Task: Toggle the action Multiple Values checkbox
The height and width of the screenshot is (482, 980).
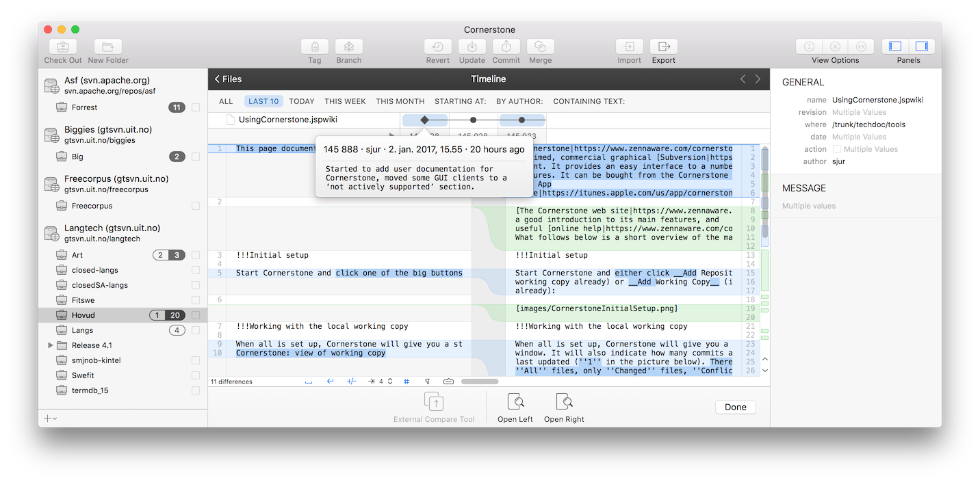Action: point(836,149)
